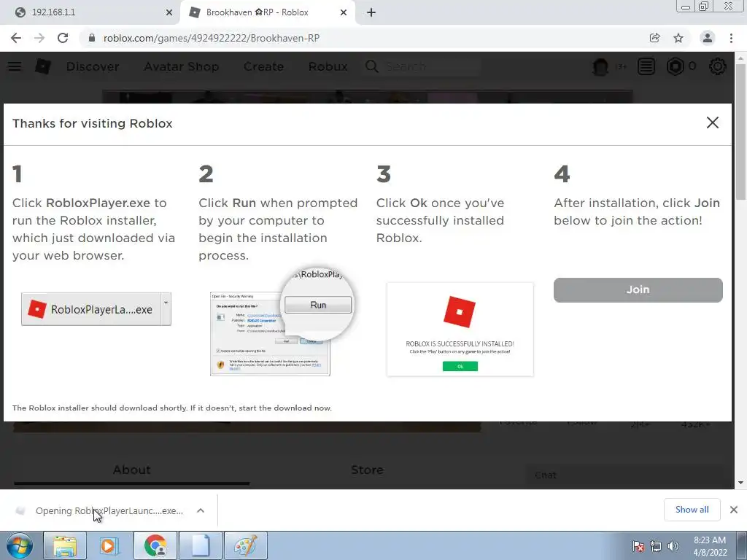Screen dimensions: 747x560
Task: Go back to the previous page
Action: click(16, 38)
